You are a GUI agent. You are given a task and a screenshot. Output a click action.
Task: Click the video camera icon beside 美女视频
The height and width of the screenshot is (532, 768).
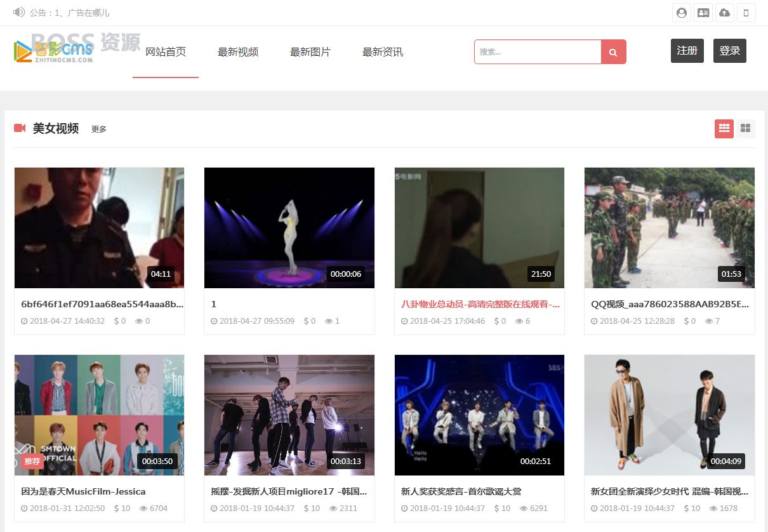[x=20, y=128]
